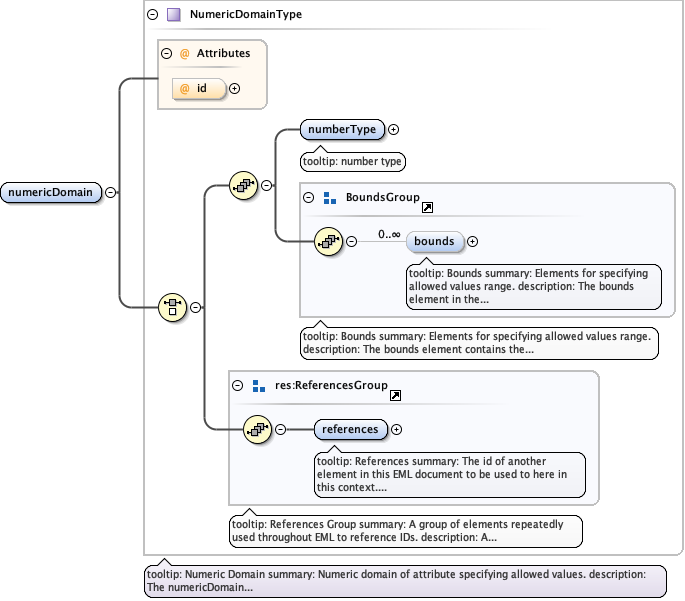Open the res:ReferencesGroup reference arrow icon

click(396, 395)
